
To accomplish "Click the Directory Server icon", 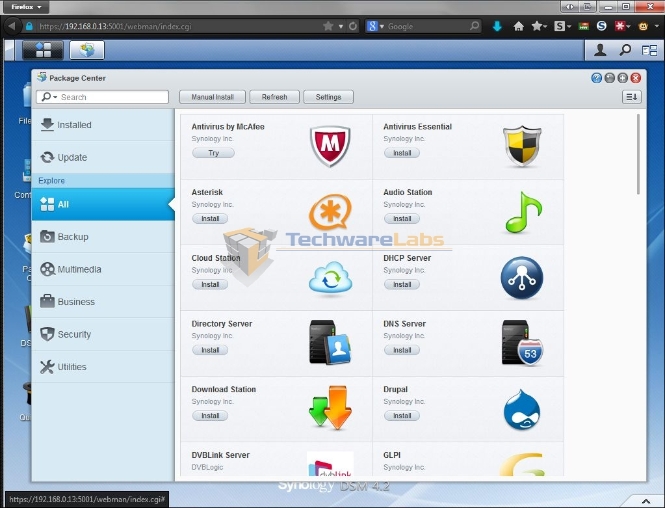I will coord(330,343).
